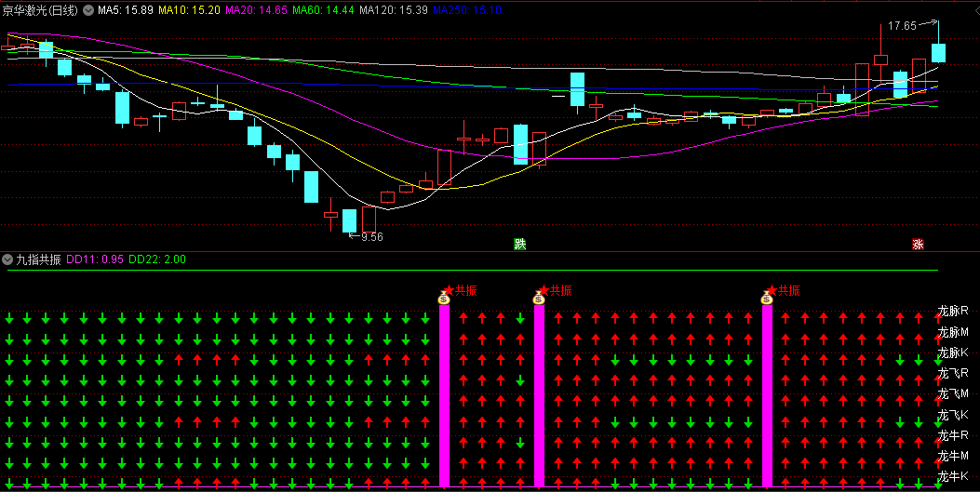Screen dimensions: 980x492
Task: Click the cyan candle beside the 9.56 label
Action: click(349, 221)
